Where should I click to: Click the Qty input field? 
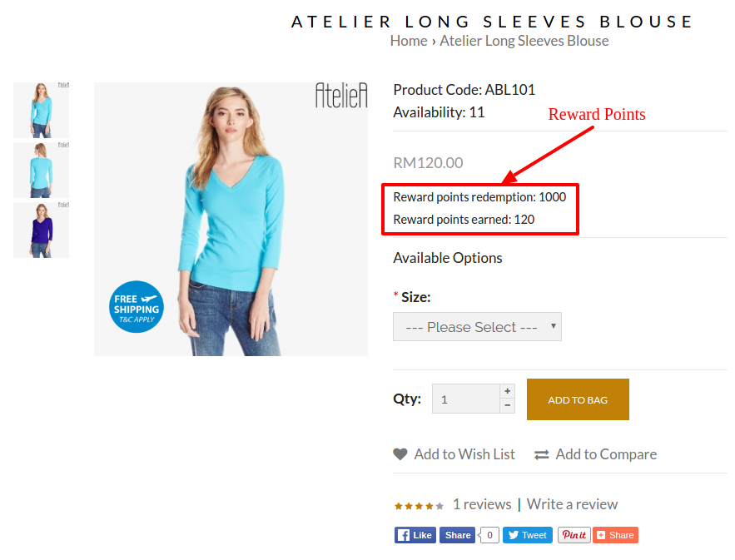point(466,399)
